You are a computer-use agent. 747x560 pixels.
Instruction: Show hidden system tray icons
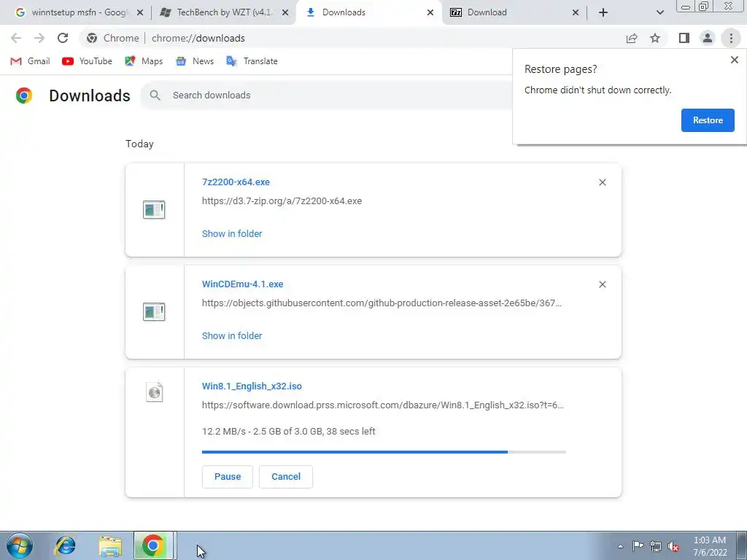click(x=620, y=546)
